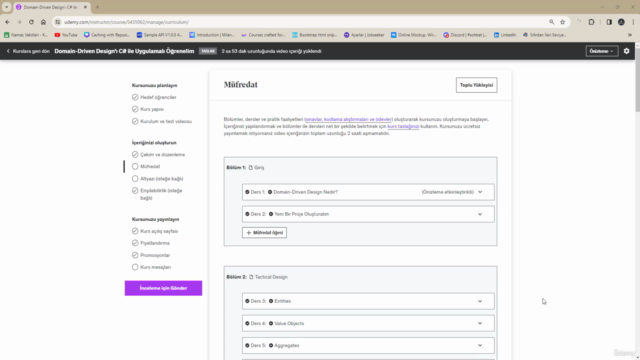Click the document icon next to Giriş
Image resolution: width=640 pixels, height=360 pixels.
point(251,167)
